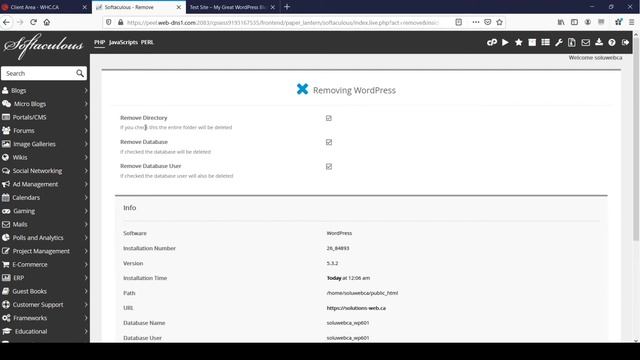Uncheck Remove Directory checkbox
The image size is (640, 360).
pyautogui.click(x=329, y=118)
